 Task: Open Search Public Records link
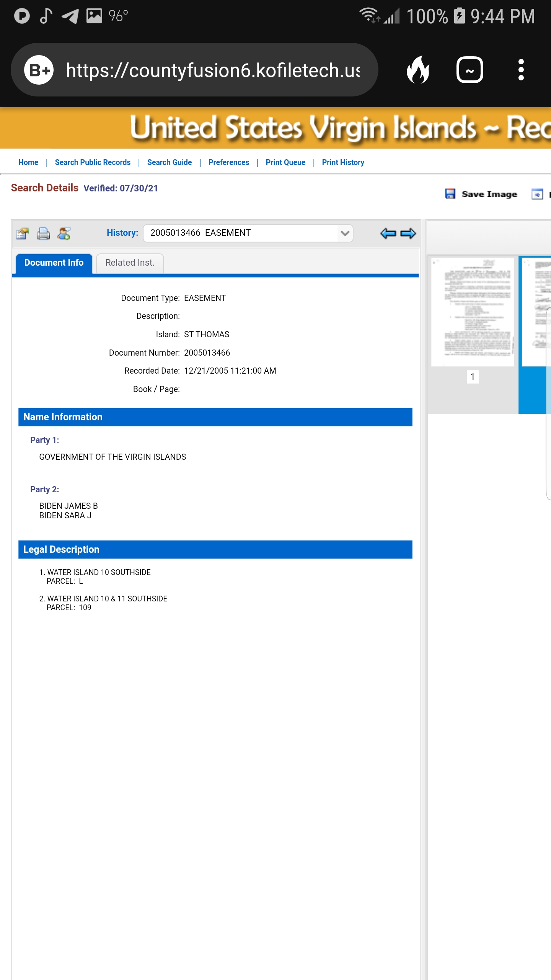[x=93, y=162]
